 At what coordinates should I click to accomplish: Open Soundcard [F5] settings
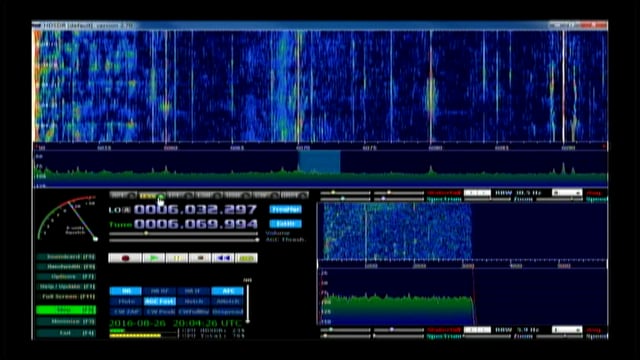(x=66, y=257)
